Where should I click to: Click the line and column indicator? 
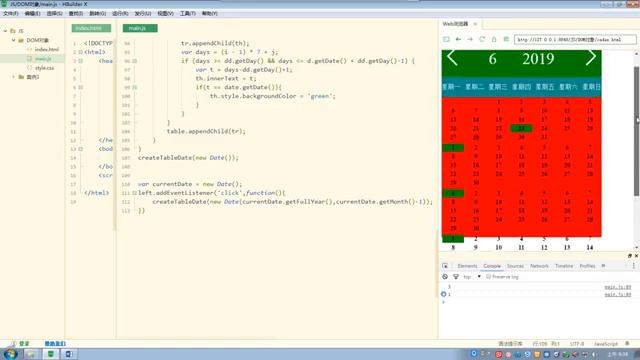point(546,344)
